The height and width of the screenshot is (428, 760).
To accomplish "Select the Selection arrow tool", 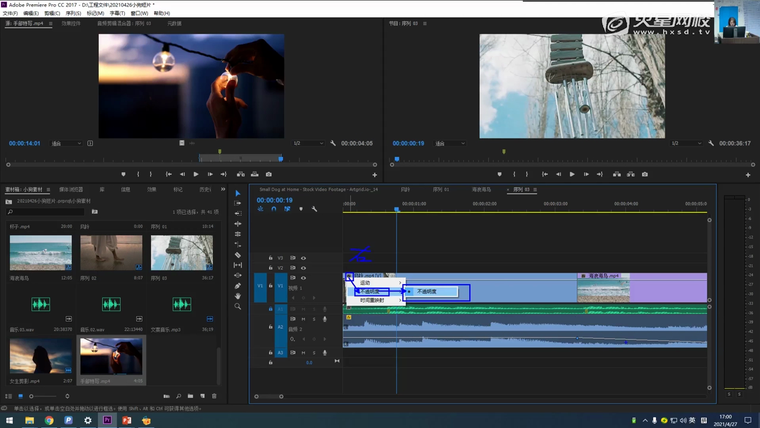I will point(238,193).
